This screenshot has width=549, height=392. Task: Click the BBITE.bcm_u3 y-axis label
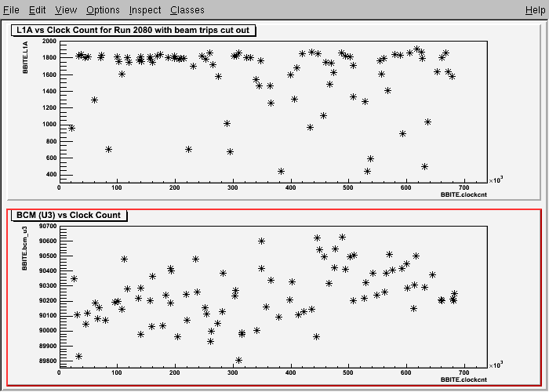[x=24, y=249]
